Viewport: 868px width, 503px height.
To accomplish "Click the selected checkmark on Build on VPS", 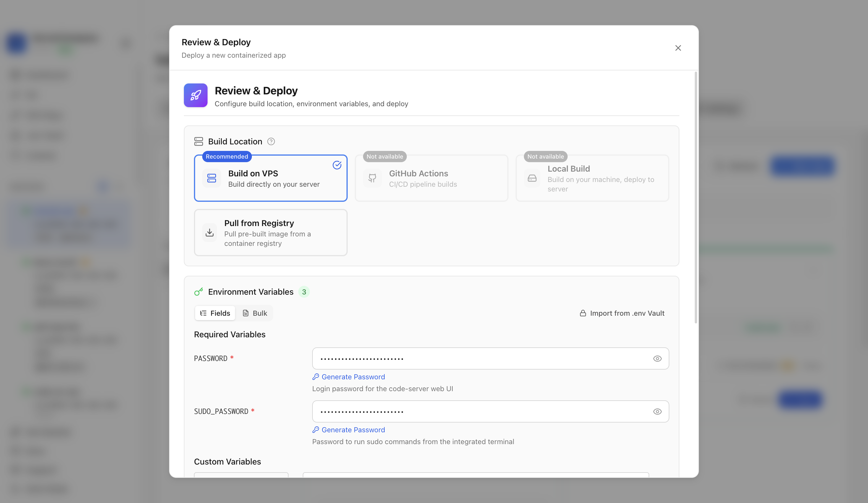I will [x=337, y=165].
